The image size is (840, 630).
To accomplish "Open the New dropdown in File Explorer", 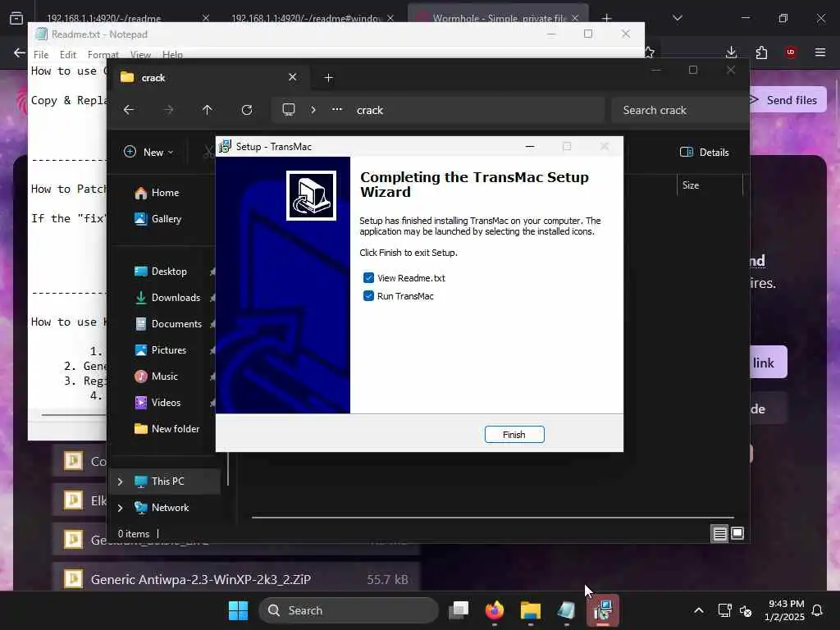I will 148,152.
